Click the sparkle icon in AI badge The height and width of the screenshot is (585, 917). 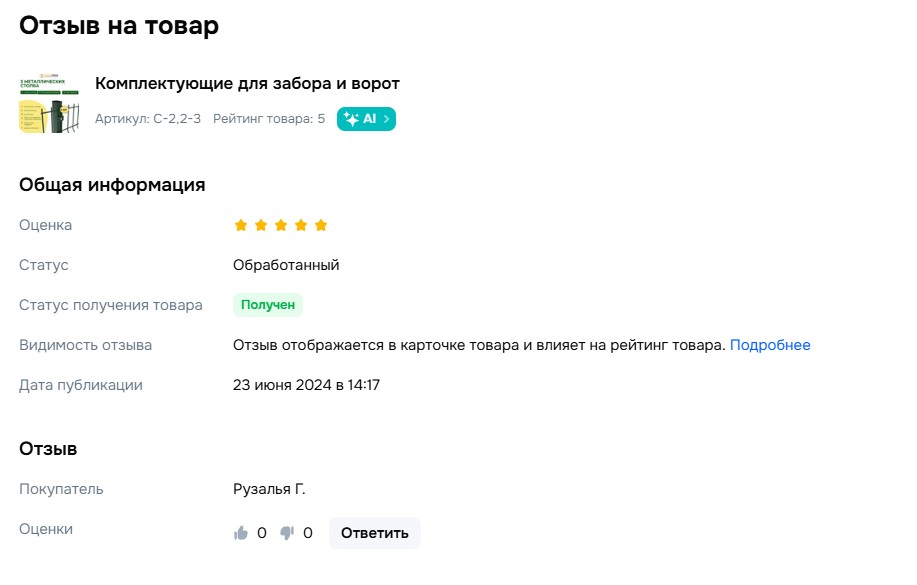click(351, 119)
